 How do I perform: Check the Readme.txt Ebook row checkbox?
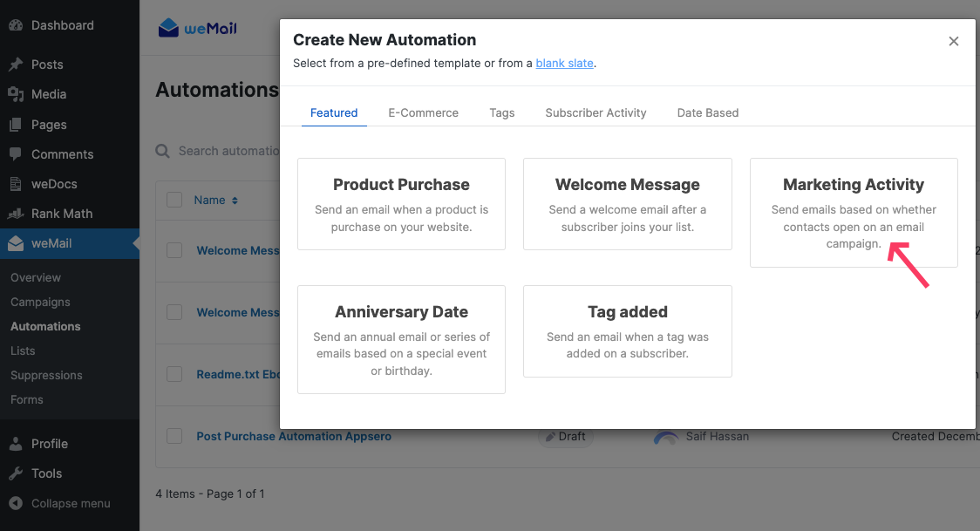point(174,374)
